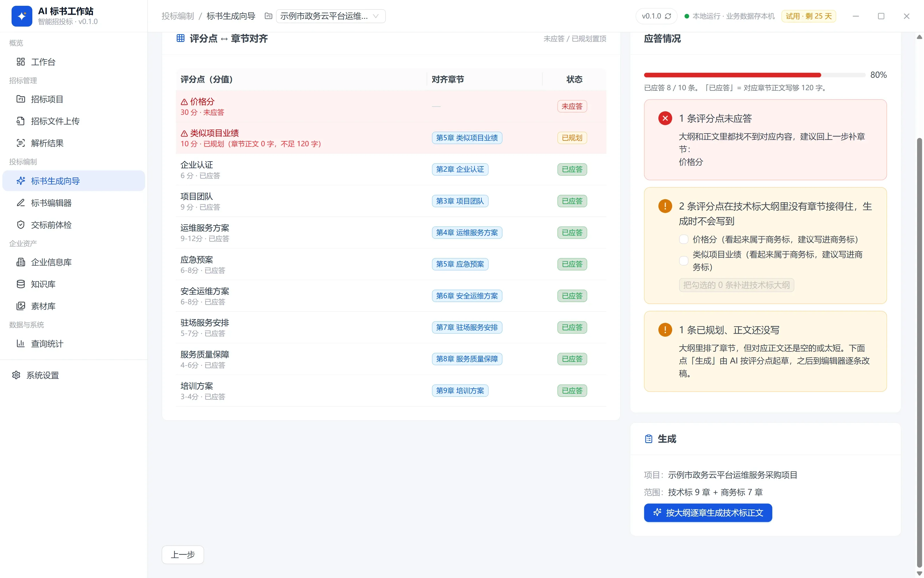This screenshot has width=924, height=578.
Task: Click 按大纲逐章生成技术标正文 button
Action: pos(708,513)
